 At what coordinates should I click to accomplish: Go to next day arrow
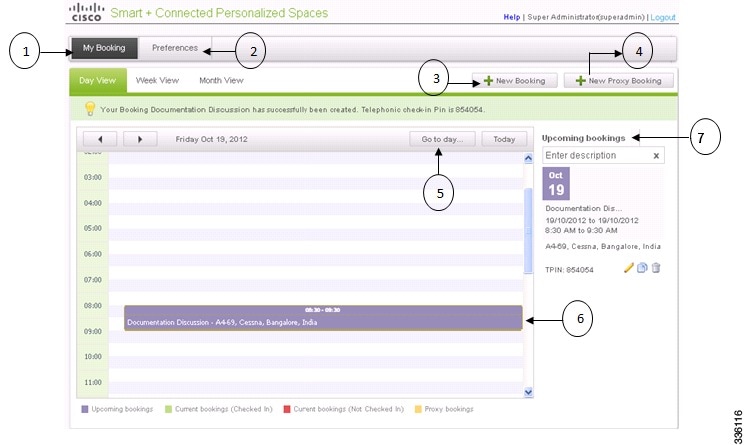pyautogui.click(x=140, y=139)
